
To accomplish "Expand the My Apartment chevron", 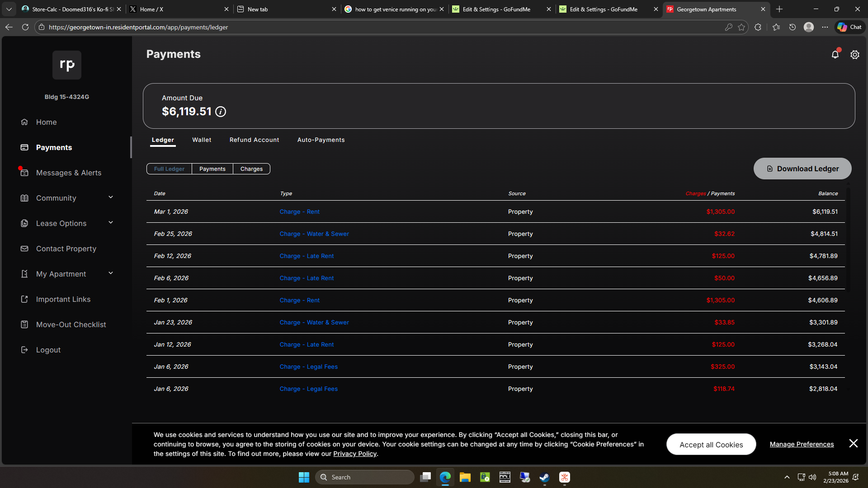I will tap(111, 273).
